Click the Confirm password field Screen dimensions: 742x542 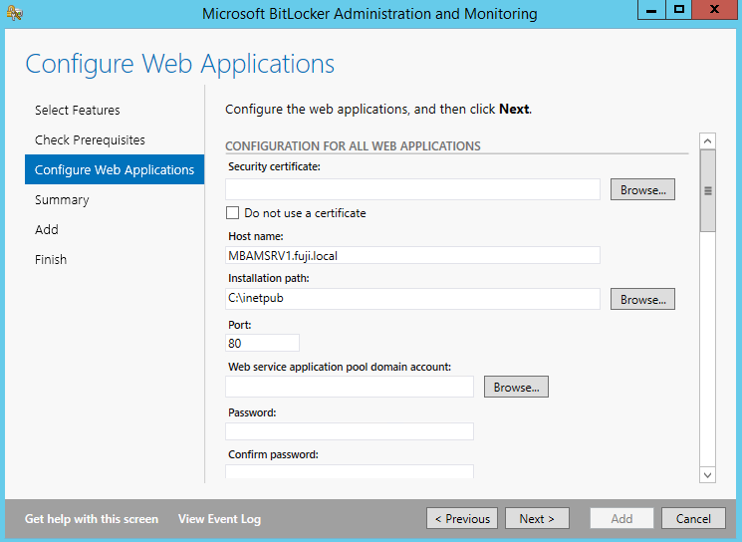click(349, 472)
